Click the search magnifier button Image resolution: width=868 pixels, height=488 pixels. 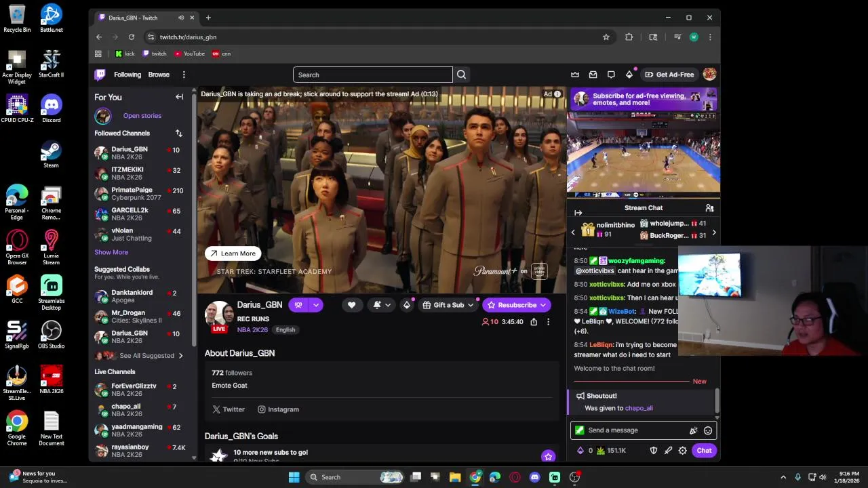point(461,75)
